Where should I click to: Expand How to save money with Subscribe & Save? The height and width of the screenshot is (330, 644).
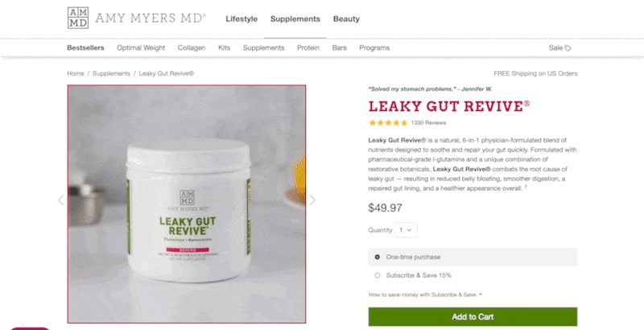click(425, 295)
